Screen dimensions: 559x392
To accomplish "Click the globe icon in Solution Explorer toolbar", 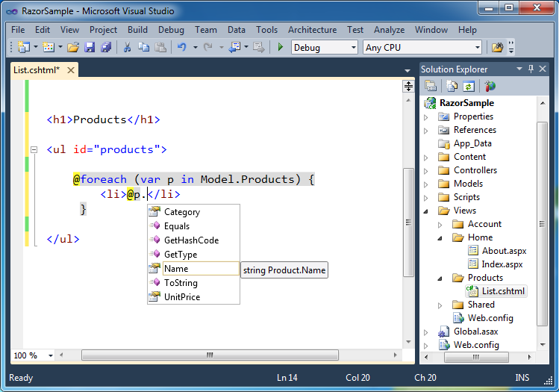I will pos(490,86).
